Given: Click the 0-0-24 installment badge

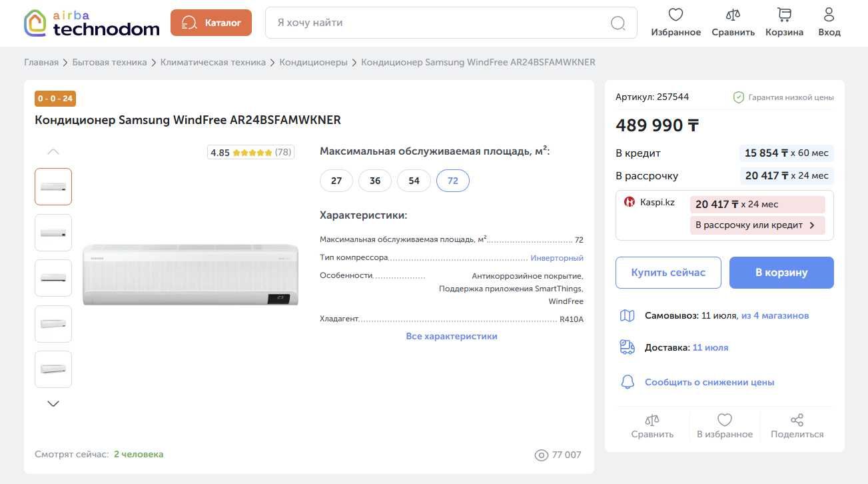Looking at the screenshot, I should point(55,99).
